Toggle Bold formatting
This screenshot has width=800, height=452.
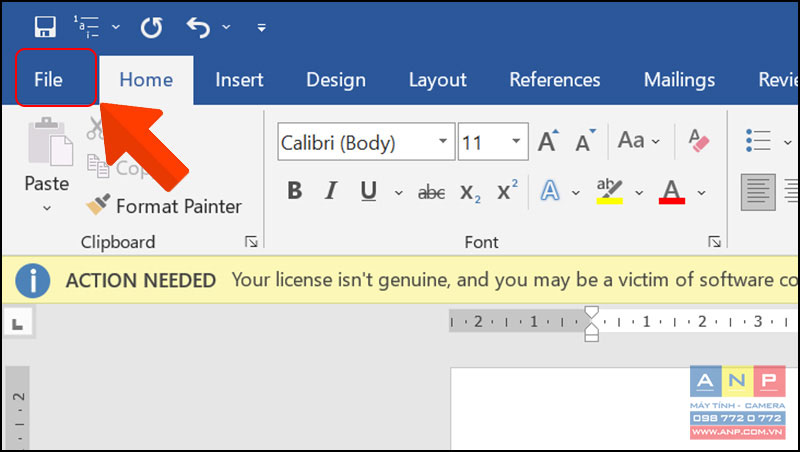(x=294, y=191)
